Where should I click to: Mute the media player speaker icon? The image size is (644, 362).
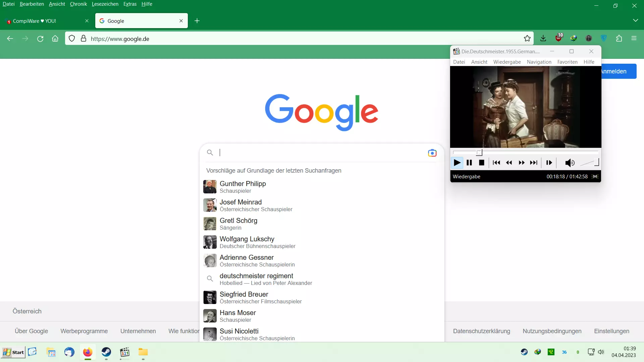[570, 163]
